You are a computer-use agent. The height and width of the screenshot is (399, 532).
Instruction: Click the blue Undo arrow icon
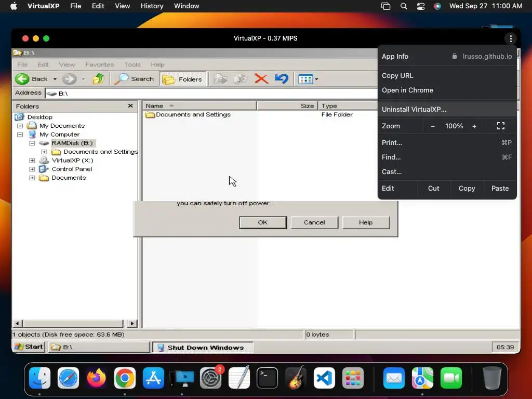point(282,79)
